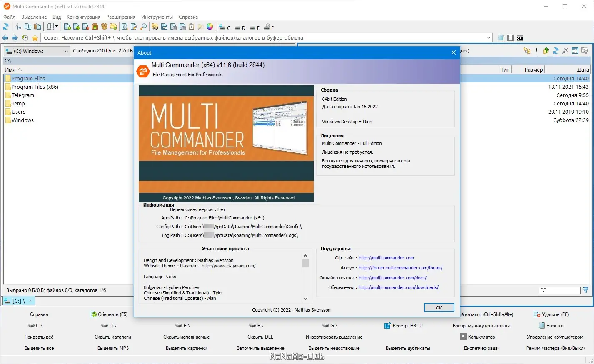The width and height of the screenshot is (594, 364).
Task: Click Удалить (F8) button
Action: pyautogui.click(x=551, y=314)
